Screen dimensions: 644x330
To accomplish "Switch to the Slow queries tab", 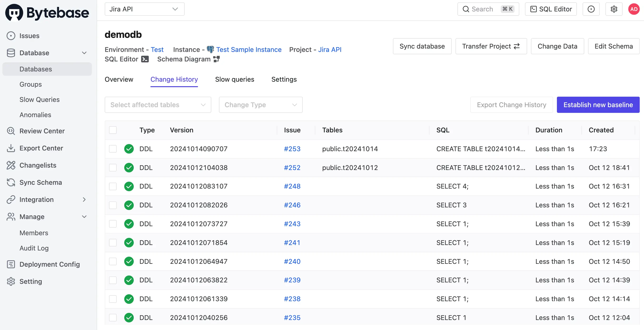I will [x=234, y=79].
